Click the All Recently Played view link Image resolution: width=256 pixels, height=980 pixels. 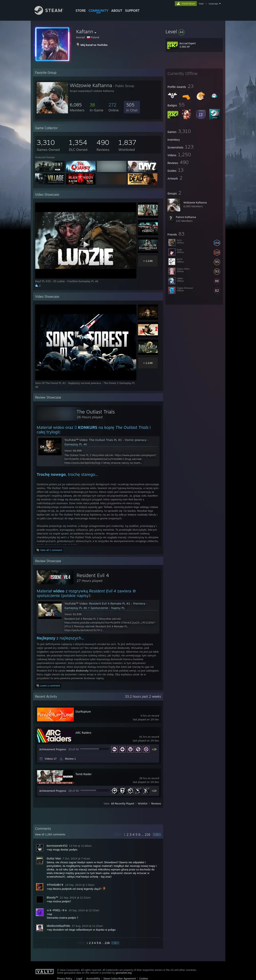pyautogui.click(x=122, y=803)
